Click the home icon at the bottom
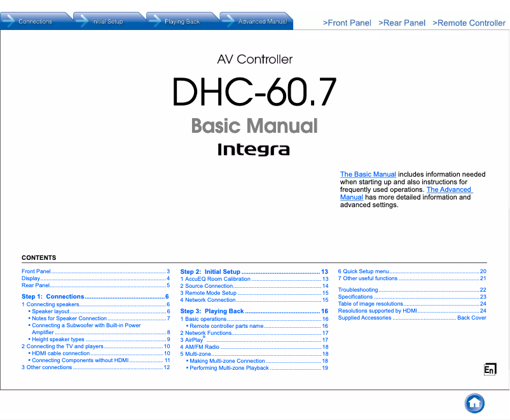The image size is (510, 420). (x=474, y=403)
